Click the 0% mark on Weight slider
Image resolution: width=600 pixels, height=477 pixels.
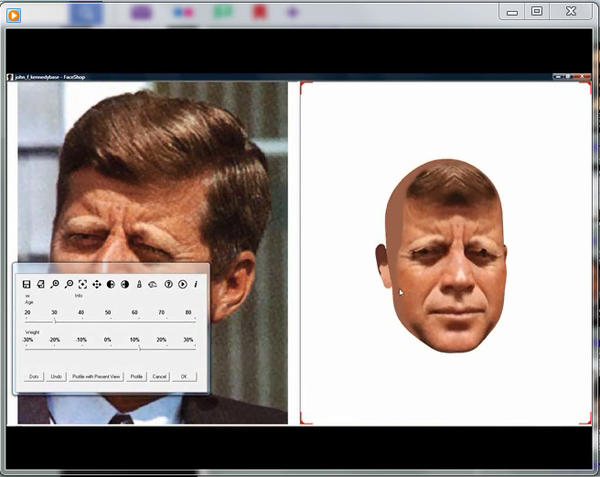(108, 340)
